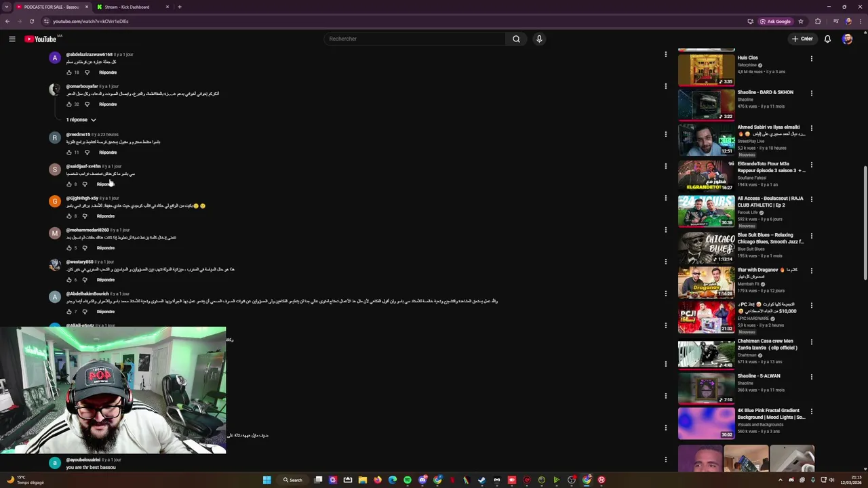Bookmark page with the star icon

coord(801,21)
